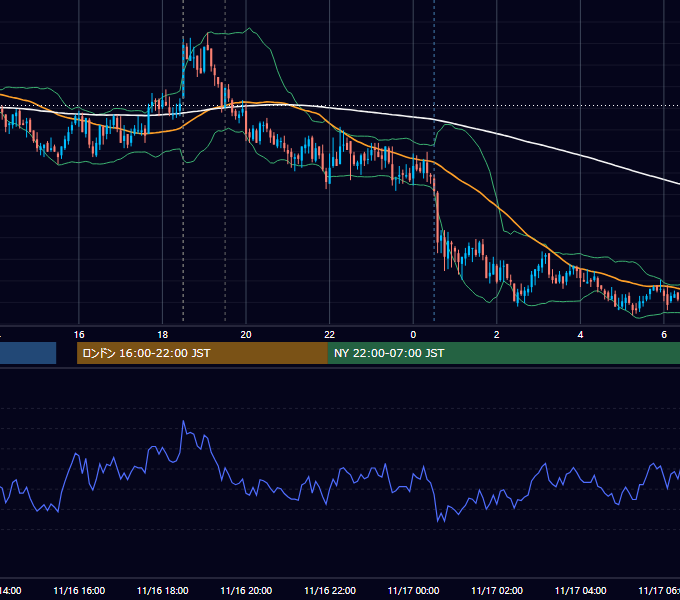Click the hour label 20 under the price chart
The width and height of the screenshot is (680, 600).
(246, 335)
